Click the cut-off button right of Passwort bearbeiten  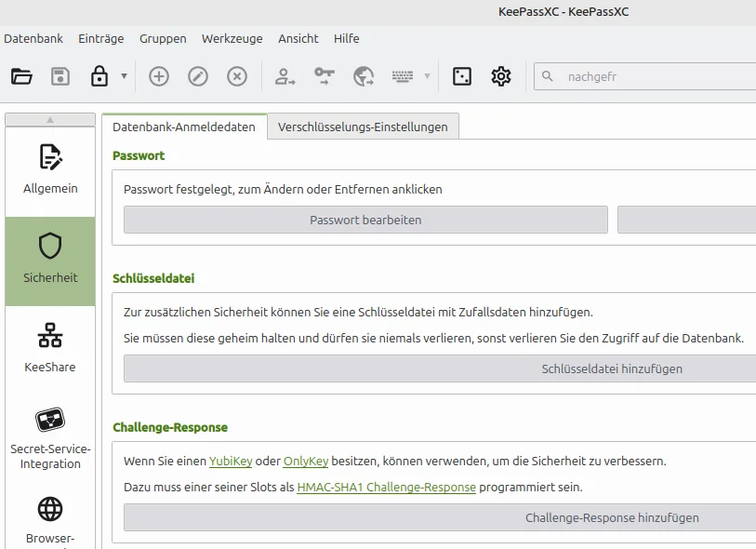coord(686,220)
